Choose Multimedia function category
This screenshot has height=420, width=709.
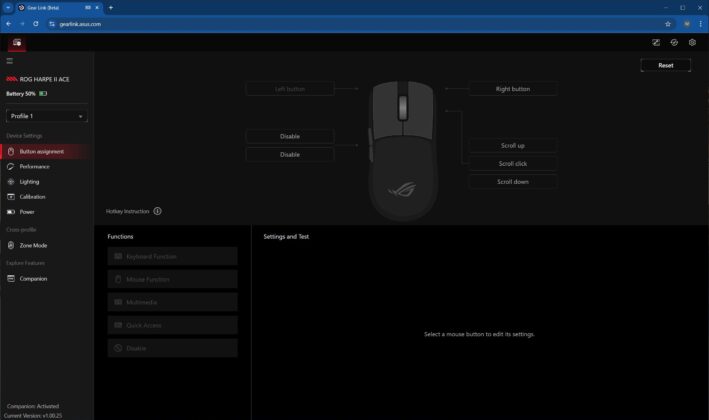pos(172,302)
